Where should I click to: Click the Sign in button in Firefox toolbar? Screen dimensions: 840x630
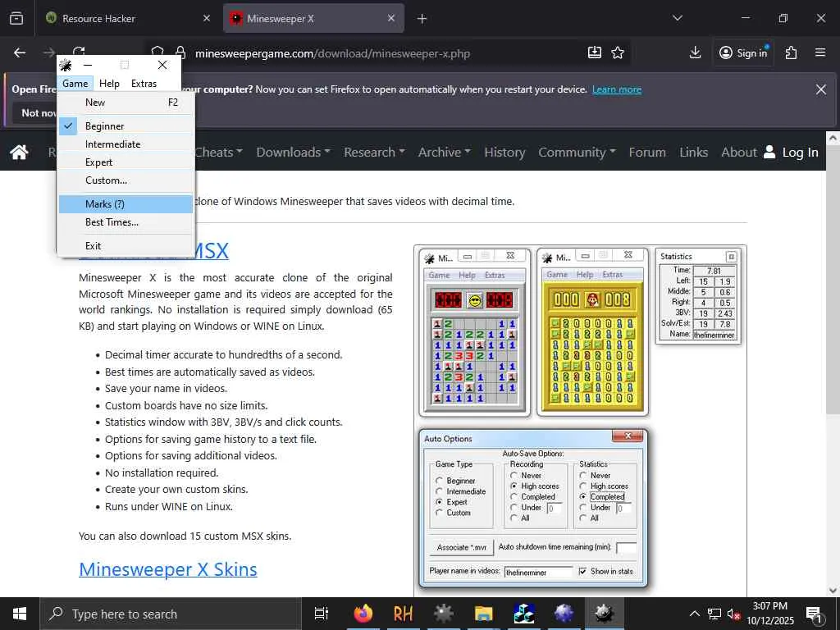click(x=743, y=52)
